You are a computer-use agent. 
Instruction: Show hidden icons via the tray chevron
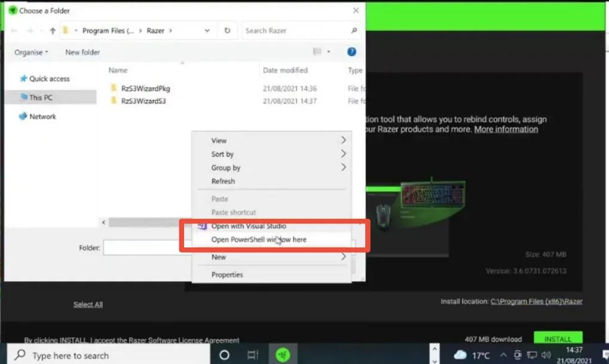[504, 354]
